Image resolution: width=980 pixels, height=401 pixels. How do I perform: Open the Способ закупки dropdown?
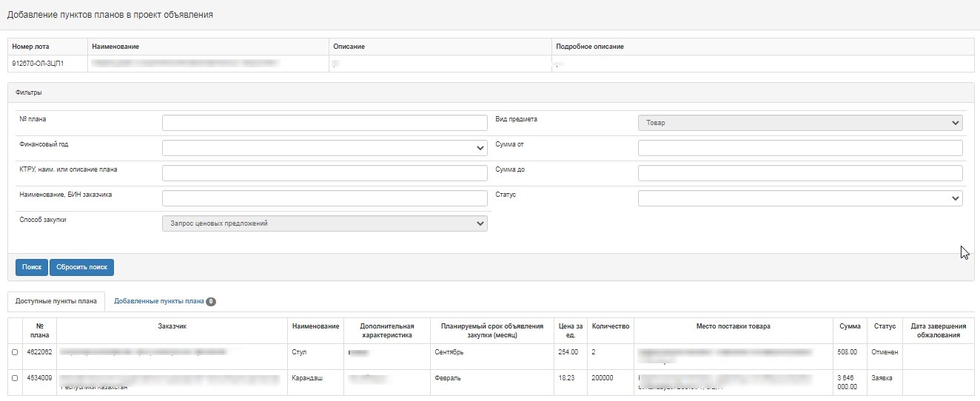325,223
